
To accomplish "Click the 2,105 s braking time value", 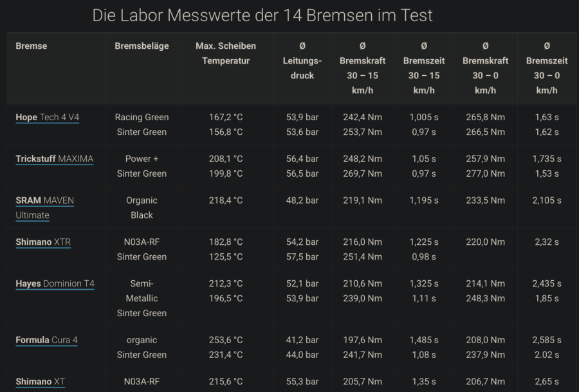I will click(x=547, y=200).
